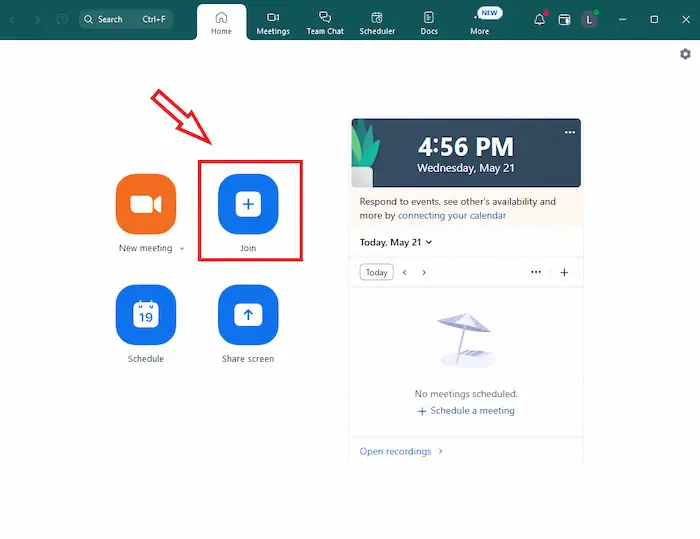This screenshot has height=539, width=700.
Task: Expand the New meeting dropdown arrow
Action: click(x=182, y=248)
